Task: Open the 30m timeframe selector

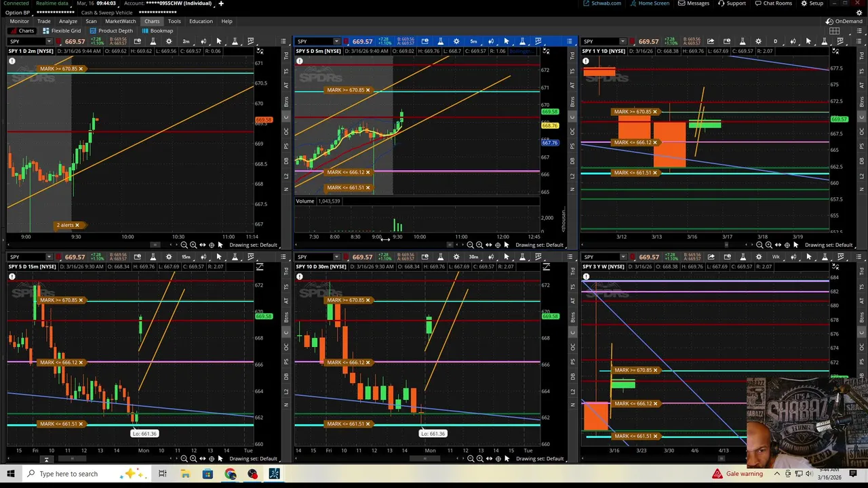Action: coord(473,257)
